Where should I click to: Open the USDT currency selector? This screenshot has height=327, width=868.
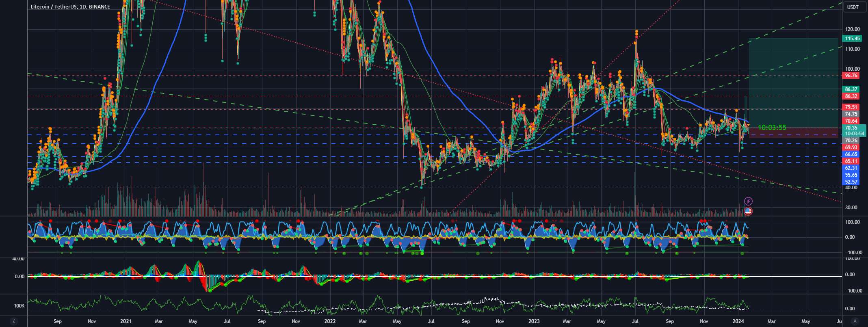(x=855, y=7)
